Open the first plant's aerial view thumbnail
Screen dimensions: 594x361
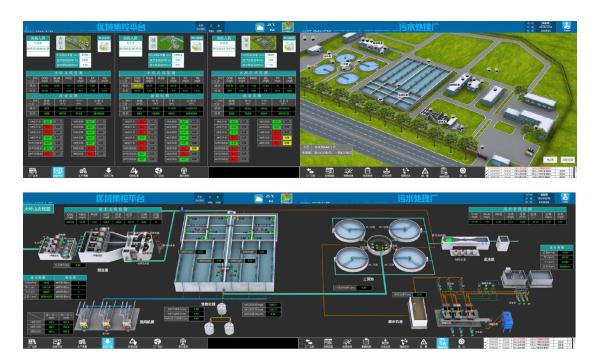click(x=73, y=43)
